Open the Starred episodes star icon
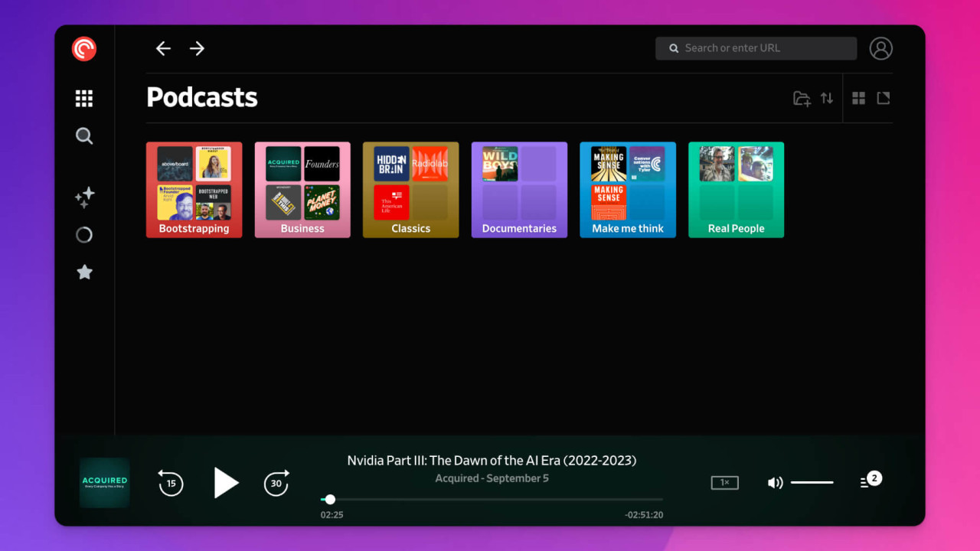This screenshot has height=551, width=980. point(84,272)
